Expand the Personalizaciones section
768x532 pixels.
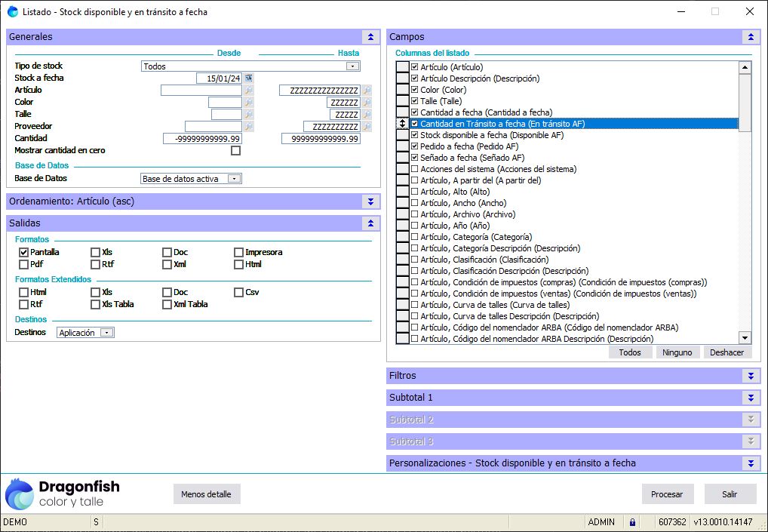point(751,463)
